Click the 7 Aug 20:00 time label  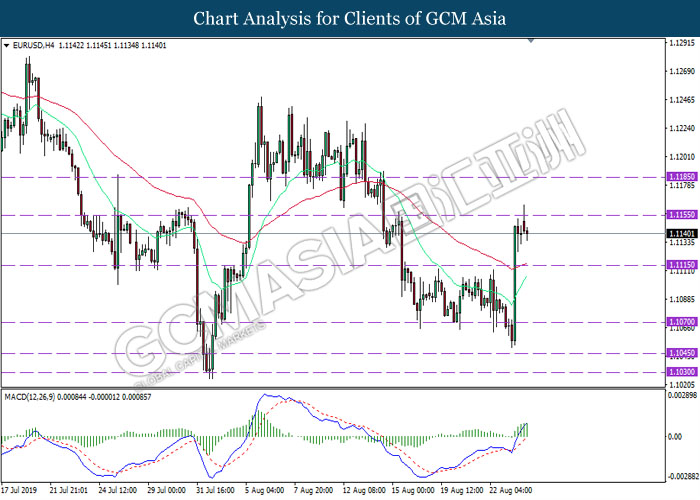[313, 490]
